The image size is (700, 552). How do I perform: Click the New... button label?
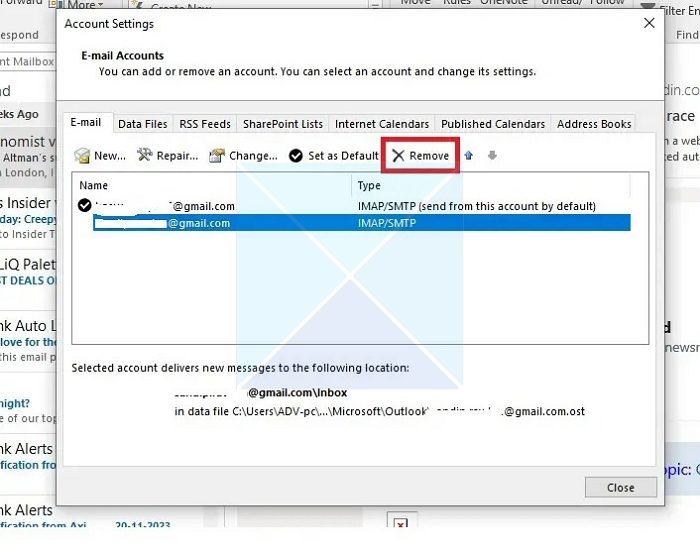click(110, 156)
